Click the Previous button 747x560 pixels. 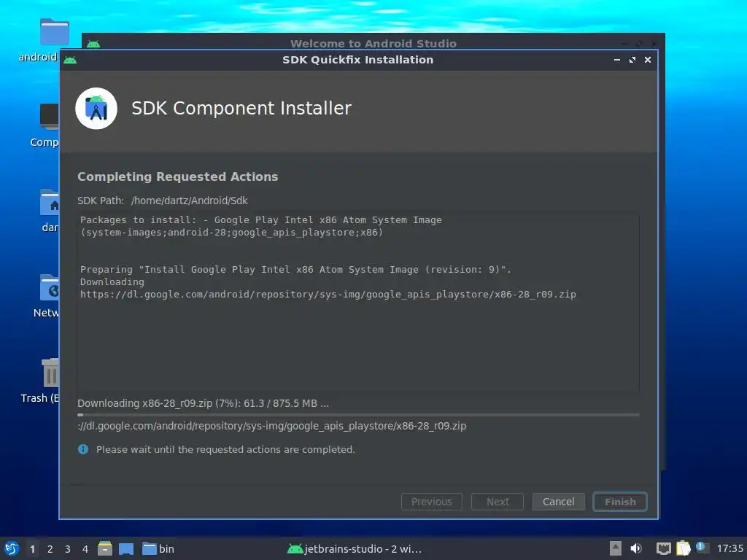click(432, 502)
